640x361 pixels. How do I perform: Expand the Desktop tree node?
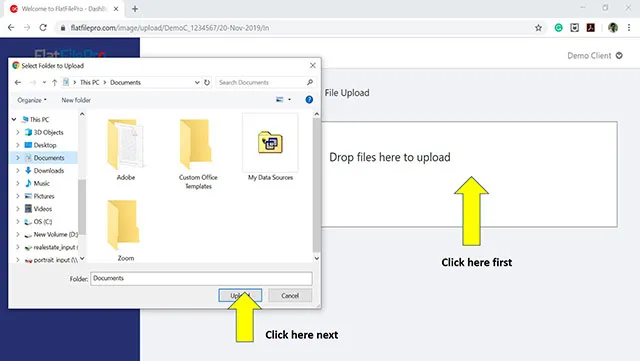tap(18, 145)
